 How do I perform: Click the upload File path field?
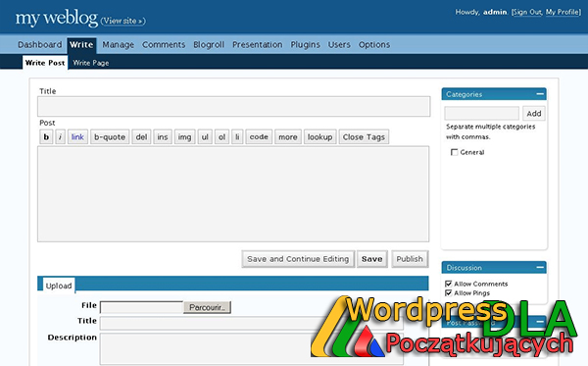coord(142,307)
